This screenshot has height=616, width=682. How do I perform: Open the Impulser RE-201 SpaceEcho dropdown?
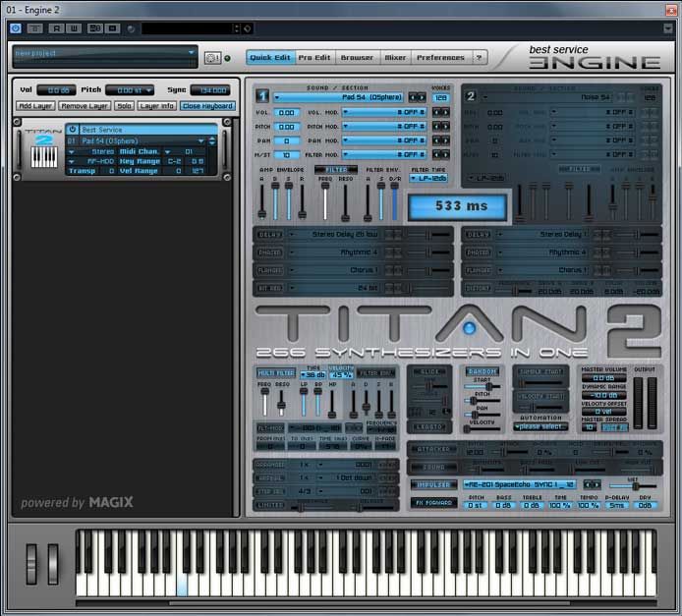click(x=520, y=484)
